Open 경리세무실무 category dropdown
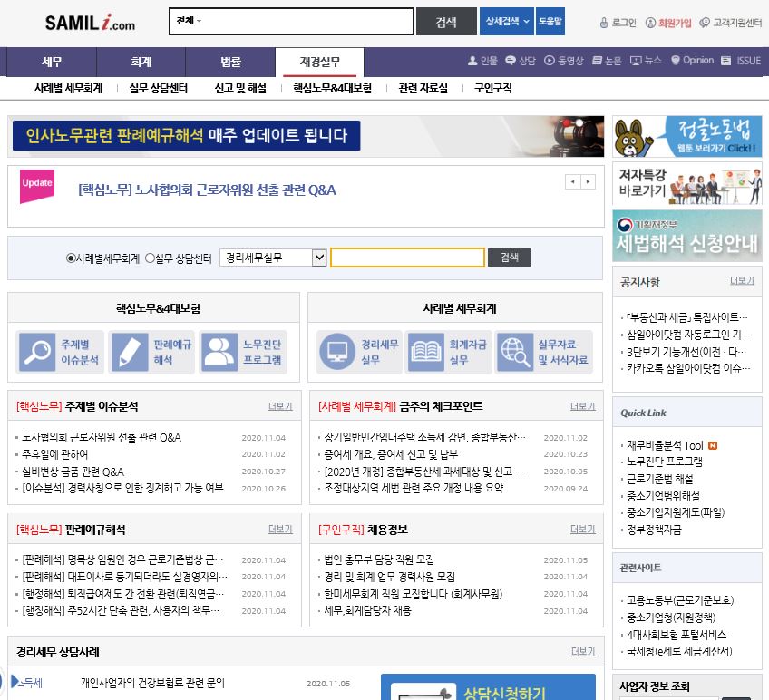This screenshot has height=700, width=769. tap(273, 258)
